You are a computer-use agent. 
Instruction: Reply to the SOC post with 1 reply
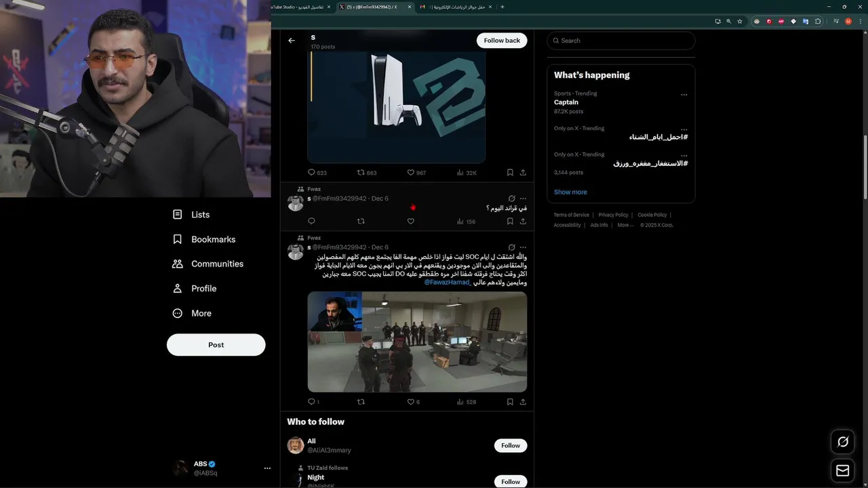coord(312,402)
